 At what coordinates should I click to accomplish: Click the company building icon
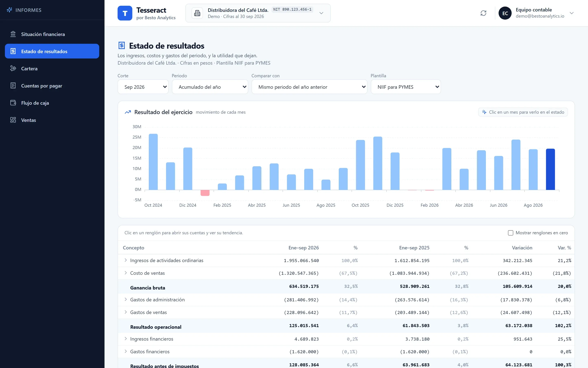[x=197, y=13]
